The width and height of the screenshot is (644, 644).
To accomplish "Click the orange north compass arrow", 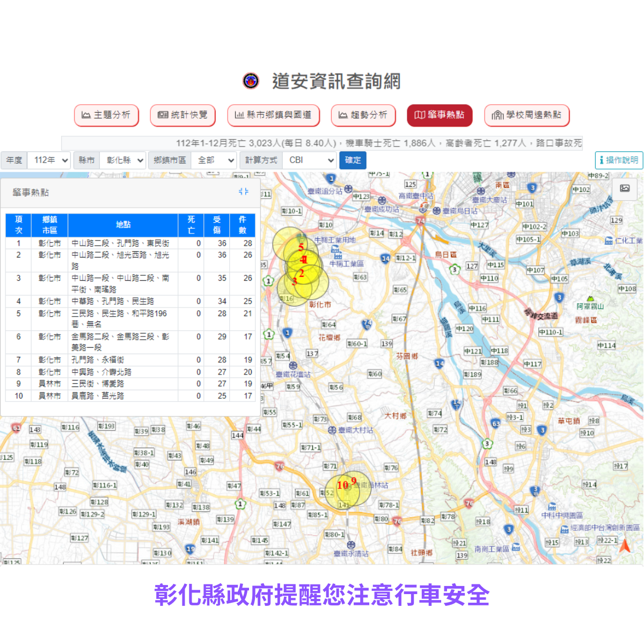I will coord(624,546).
